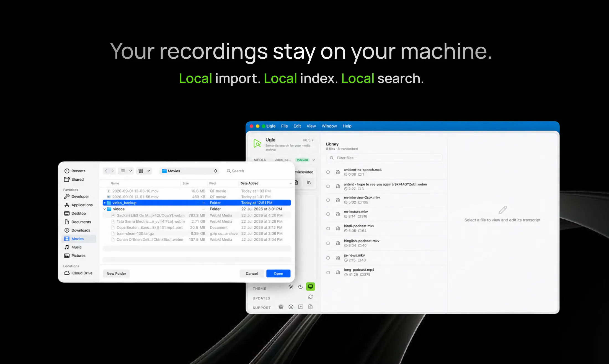Click the feedback message-plus icon in Support
Viewport: 609px width, 364px height.
tap(301, 307)
